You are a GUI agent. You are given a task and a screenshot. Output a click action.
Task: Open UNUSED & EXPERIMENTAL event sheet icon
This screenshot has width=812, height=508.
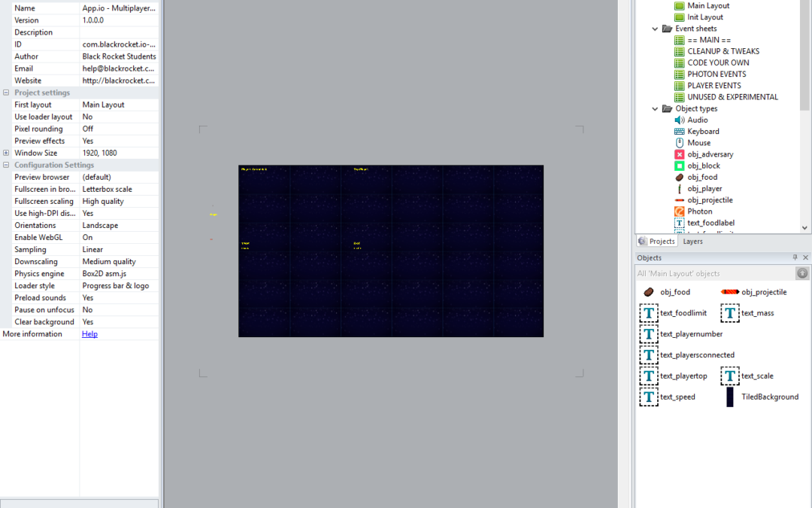click(x=679, y=97)
